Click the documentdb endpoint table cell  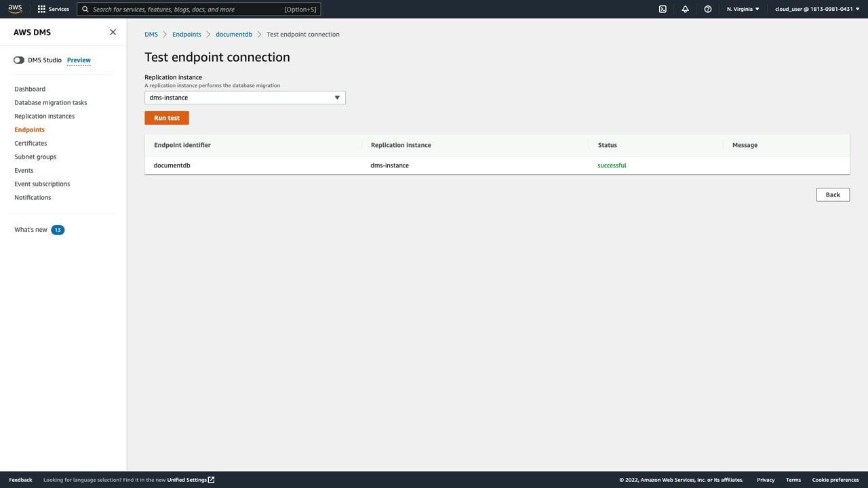point(172,165)
